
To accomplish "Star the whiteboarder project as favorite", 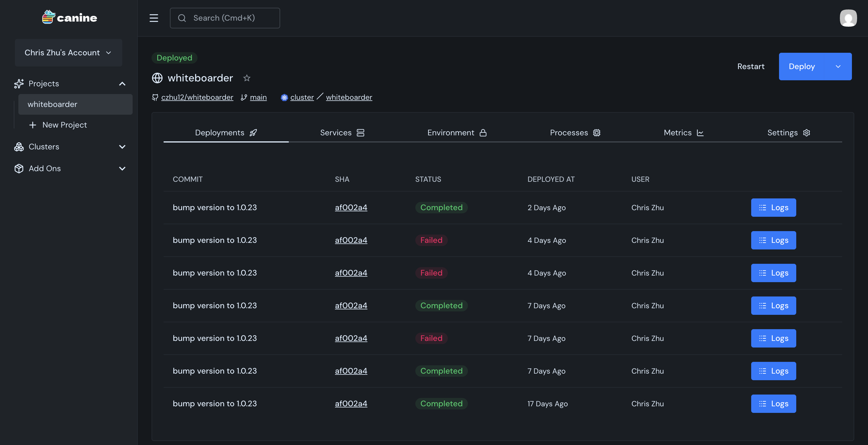I will (x=247, y=78).
